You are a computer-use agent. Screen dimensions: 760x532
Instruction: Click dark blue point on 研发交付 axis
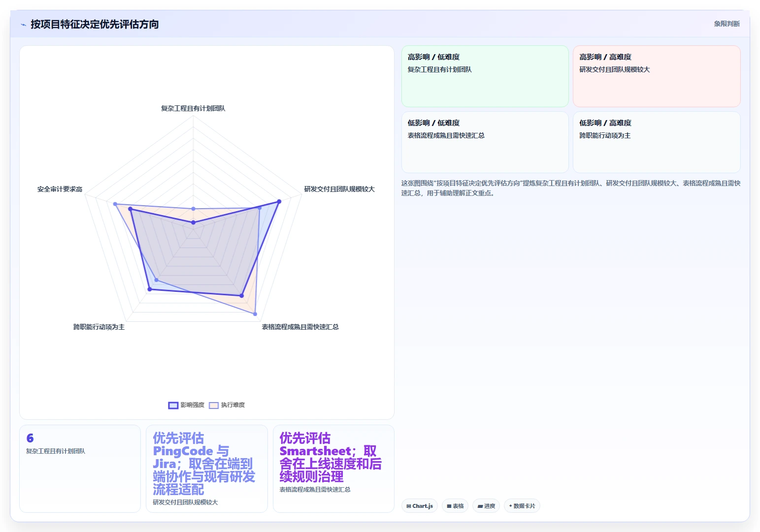coord(279,201)
